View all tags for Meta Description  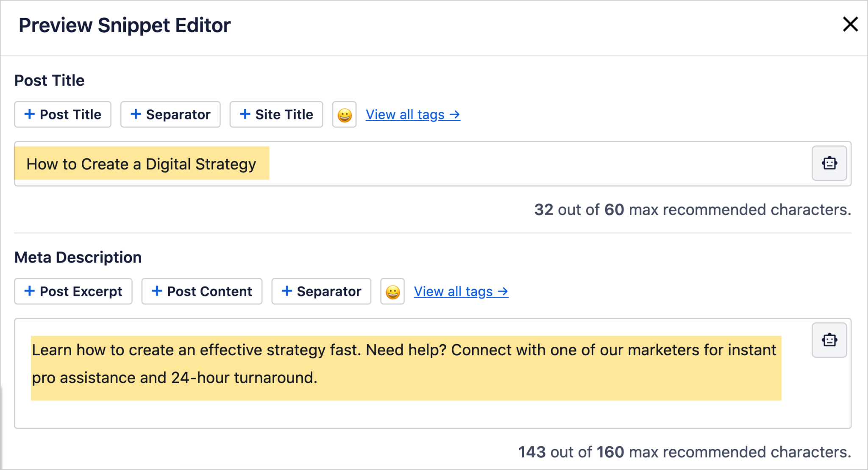click(x=461, y=291)
